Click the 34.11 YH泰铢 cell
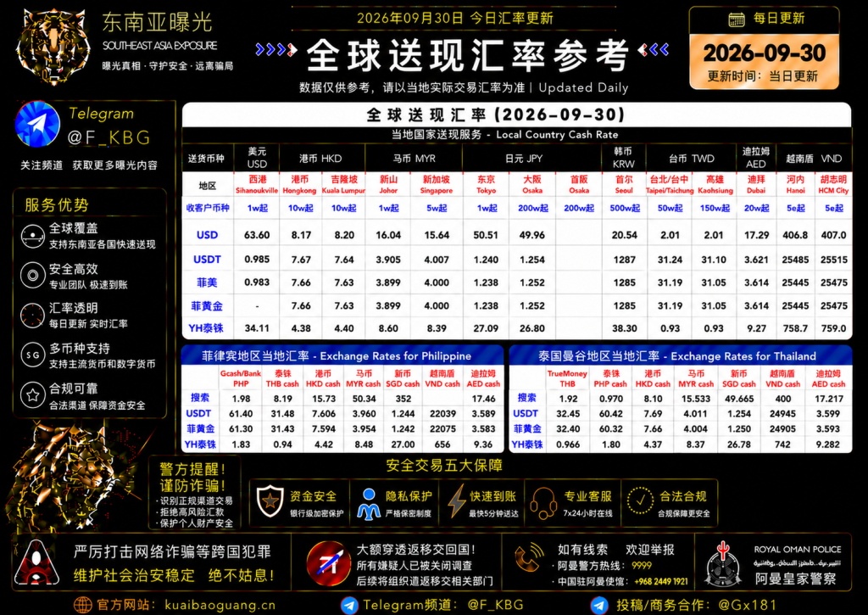868x615 pixels. coord(257,328)
